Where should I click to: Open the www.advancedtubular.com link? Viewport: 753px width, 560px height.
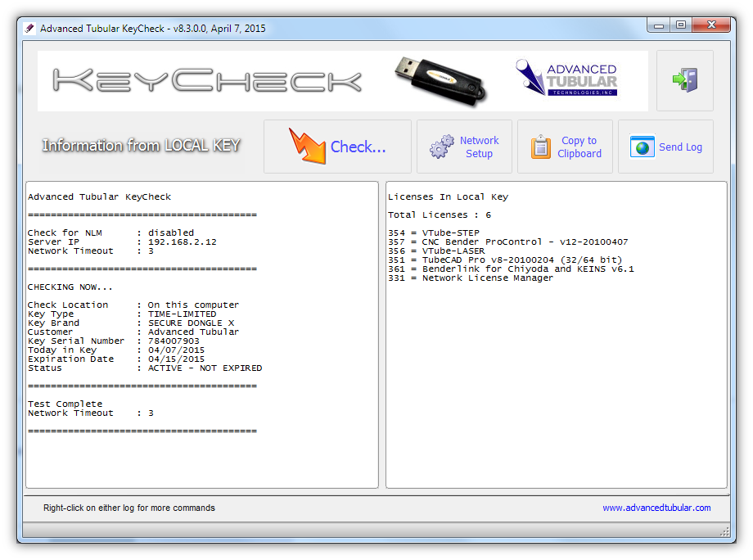[x=656, y=508]
